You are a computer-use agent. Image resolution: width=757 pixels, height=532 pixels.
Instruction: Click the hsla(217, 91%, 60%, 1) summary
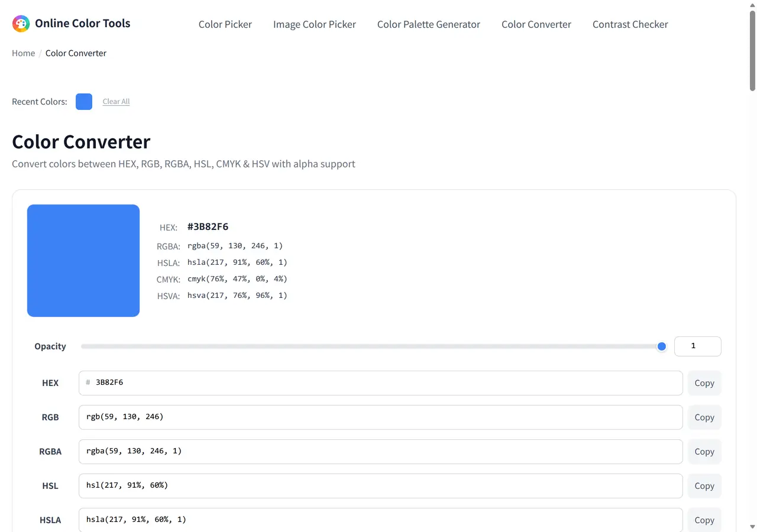click(237, 262)
